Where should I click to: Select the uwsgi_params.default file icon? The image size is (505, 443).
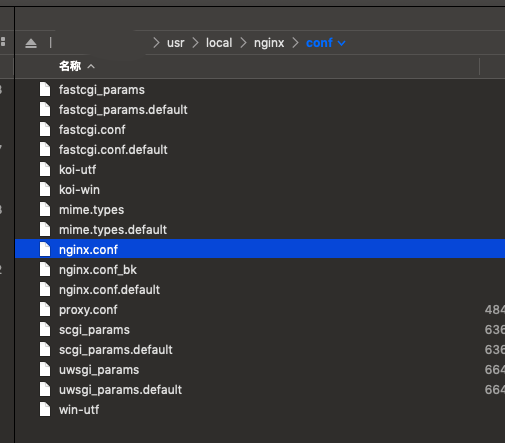point(45,390)
